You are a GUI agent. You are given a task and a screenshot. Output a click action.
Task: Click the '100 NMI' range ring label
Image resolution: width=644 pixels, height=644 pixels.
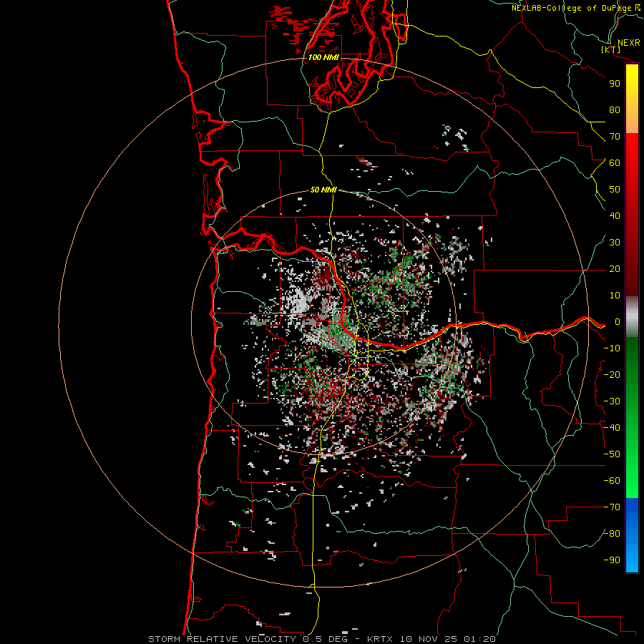[x=323, y=57]
